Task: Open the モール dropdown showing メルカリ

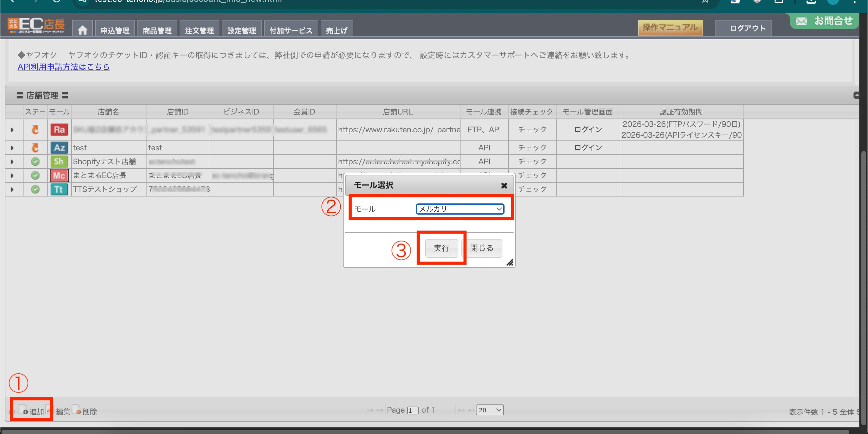Action: coord(460,209)
